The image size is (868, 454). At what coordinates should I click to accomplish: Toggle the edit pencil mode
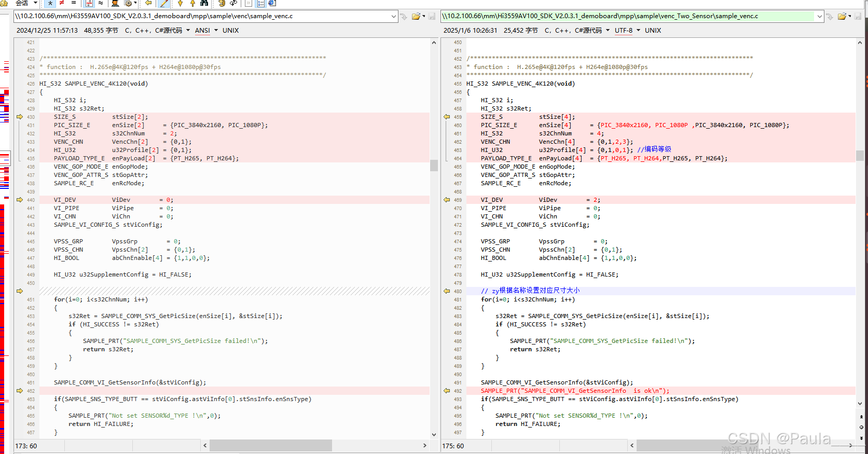[163, 3]
